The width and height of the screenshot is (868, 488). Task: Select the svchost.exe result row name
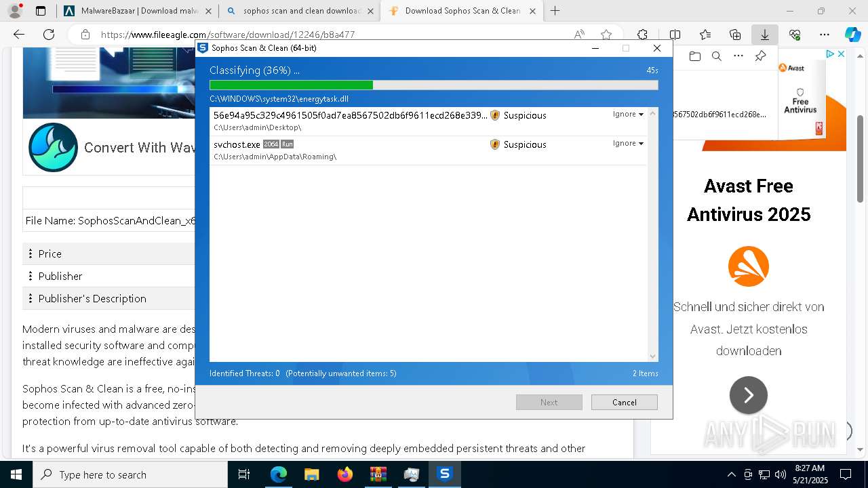237,144
